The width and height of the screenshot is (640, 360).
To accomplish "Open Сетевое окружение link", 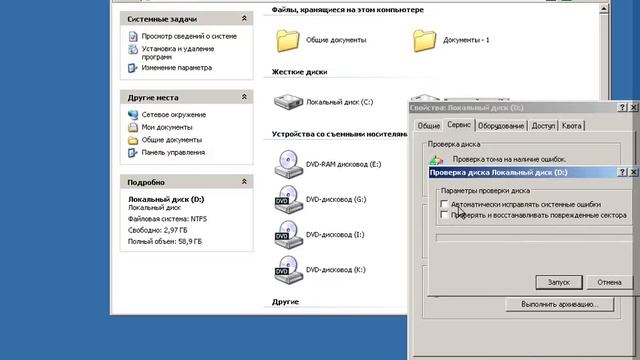I will [174, 115].
